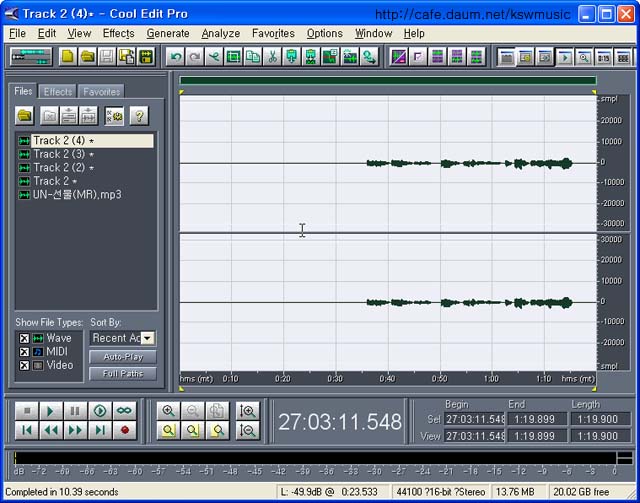
Task: Click the Open file icon in main toolbar
Action: pyautogui.click(x=87, y=57)
